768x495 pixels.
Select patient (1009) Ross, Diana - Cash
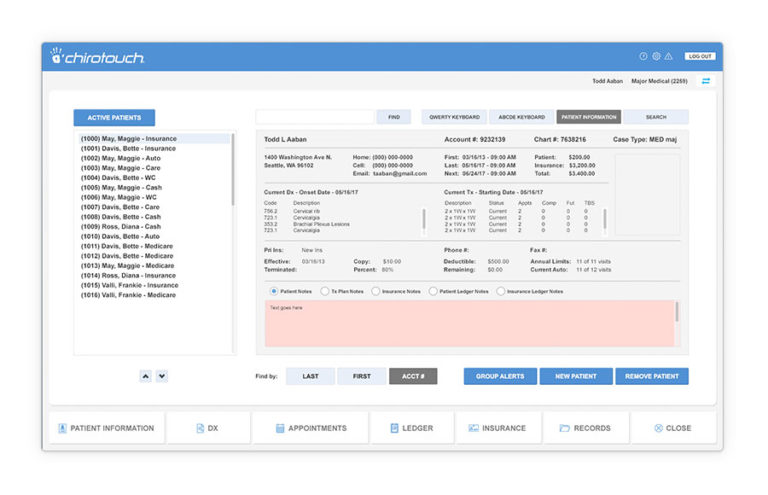pyautogui.click(x=120, y=226)
